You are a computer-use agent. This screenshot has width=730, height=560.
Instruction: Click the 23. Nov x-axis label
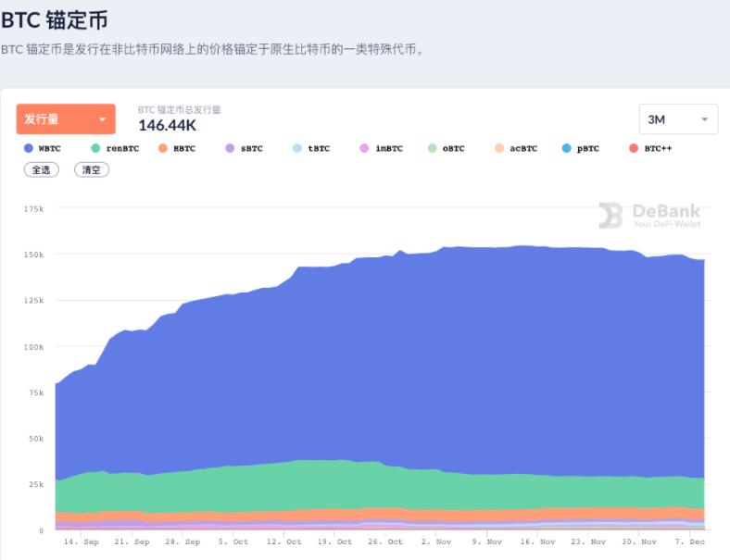click(x=588, y=541)
